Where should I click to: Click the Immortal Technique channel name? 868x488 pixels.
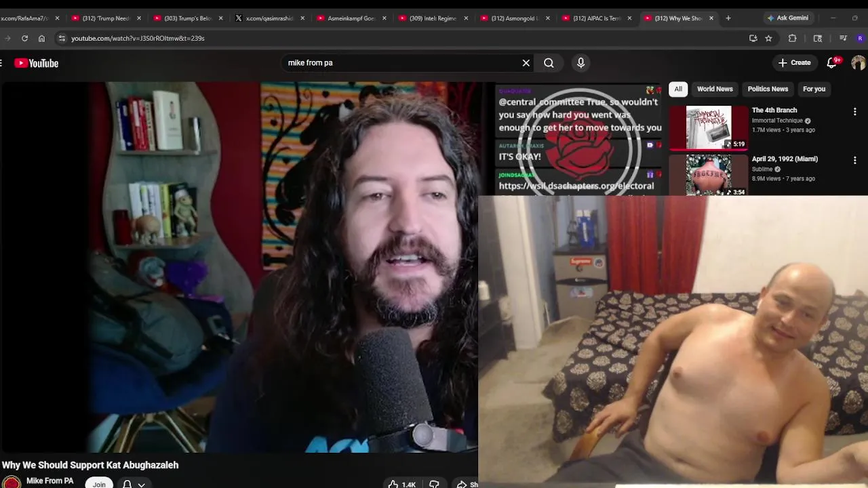pos(777,121)
